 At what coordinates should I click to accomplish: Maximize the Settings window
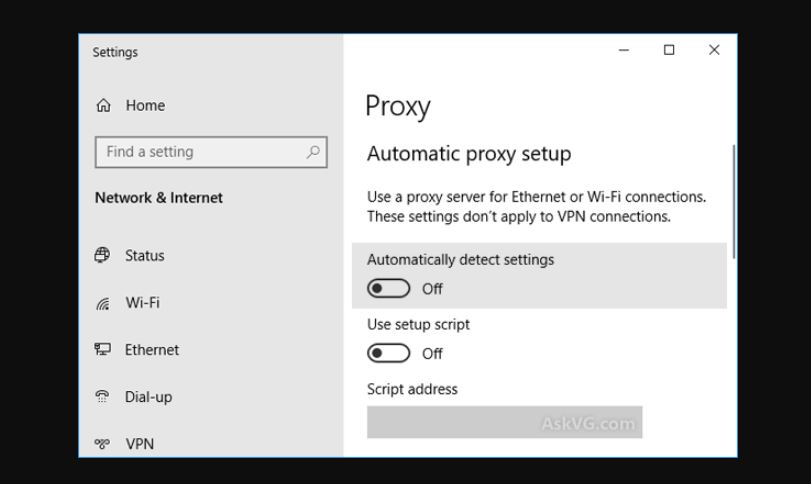tap(669, 50)
